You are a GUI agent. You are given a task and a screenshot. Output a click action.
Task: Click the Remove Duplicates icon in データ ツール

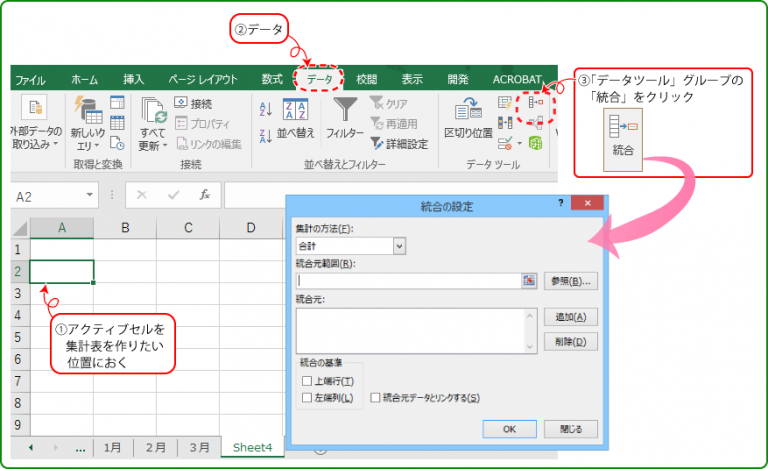[504, 122]
